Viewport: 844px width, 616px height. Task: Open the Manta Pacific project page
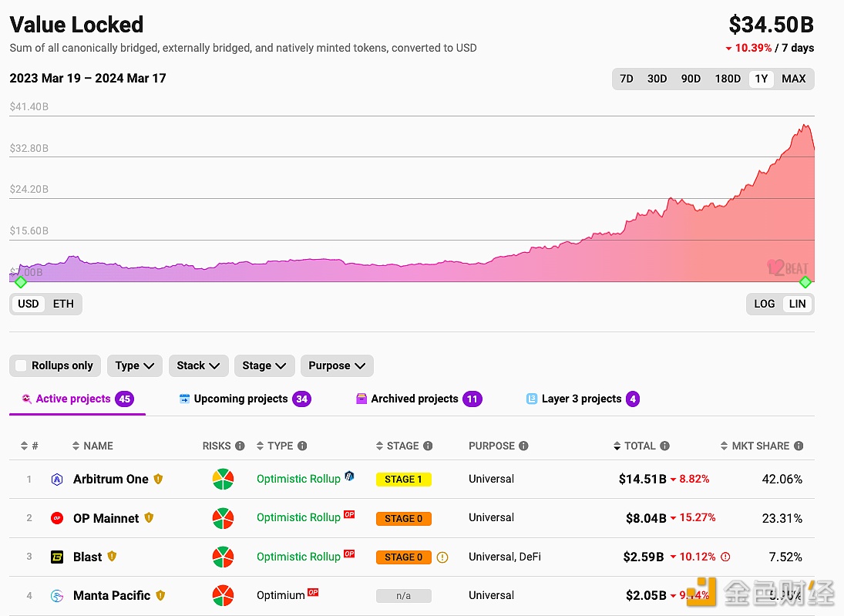click(x=112, y=595)
